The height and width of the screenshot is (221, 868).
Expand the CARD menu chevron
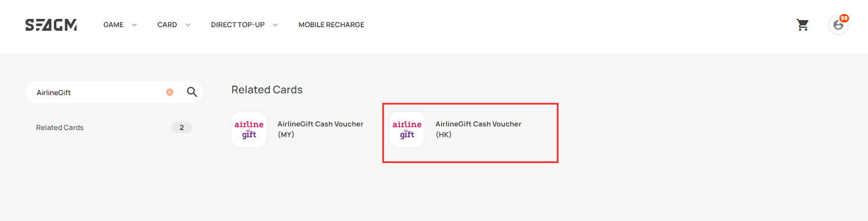click(188, 25)
